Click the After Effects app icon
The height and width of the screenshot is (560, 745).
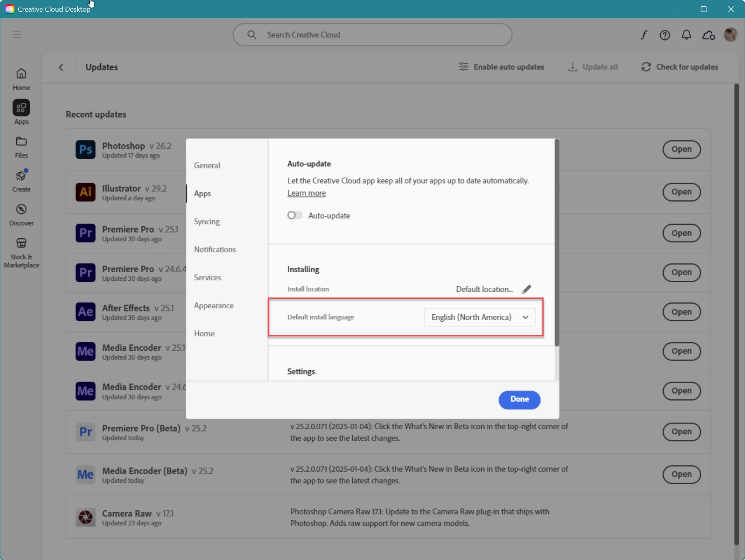coord(86,312)
